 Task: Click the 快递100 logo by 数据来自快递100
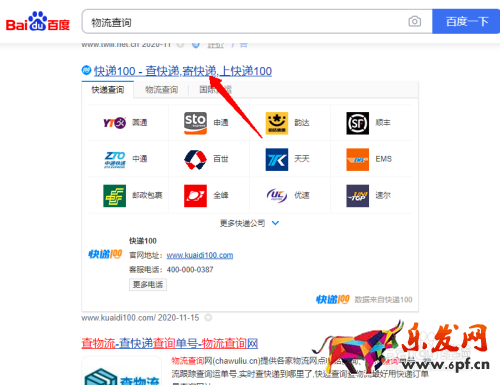coord(333,299)
